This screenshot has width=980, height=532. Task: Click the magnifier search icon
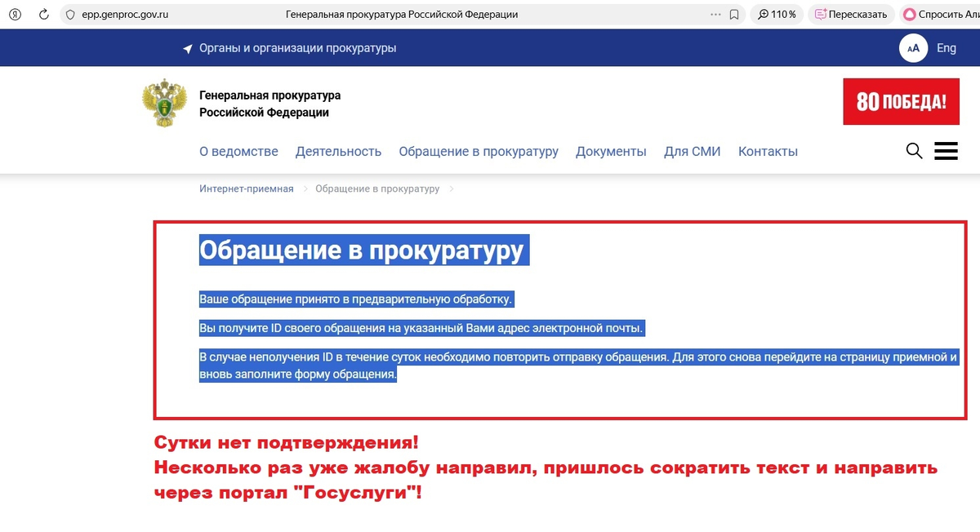pyautogui.click(x=915, y=151)
